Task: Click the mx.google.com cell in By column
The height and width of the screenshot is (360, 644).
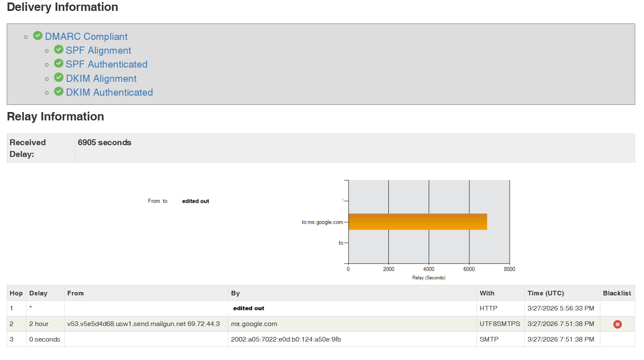Action: (254, 324)
